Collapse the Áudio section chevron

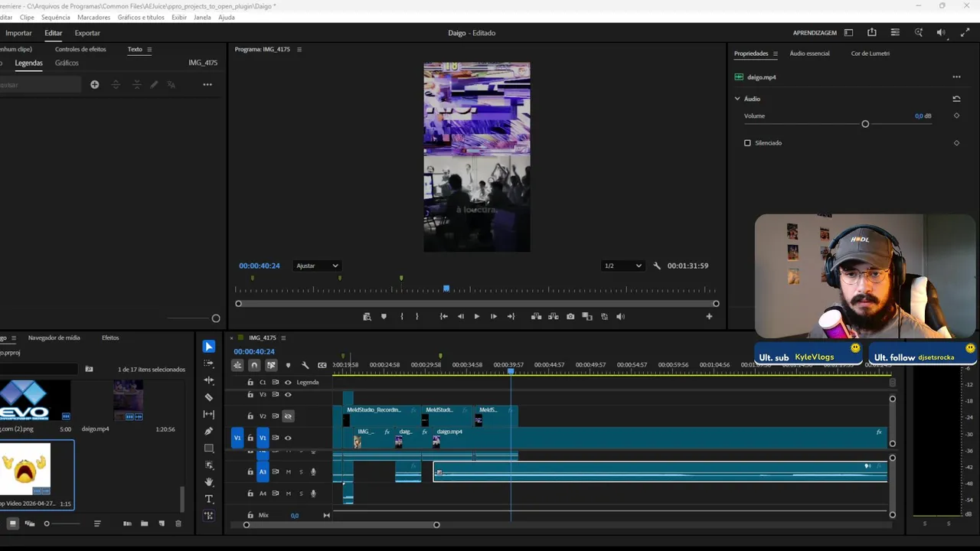coord(737,99)
